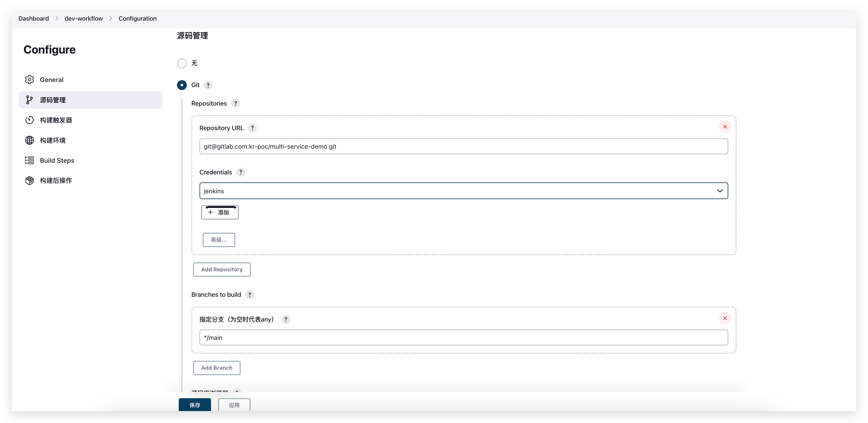Image resolution: width=868 pixels, height=423 pixels.
Task: Expand the 高级... options
Action: [x=219, y=240]
